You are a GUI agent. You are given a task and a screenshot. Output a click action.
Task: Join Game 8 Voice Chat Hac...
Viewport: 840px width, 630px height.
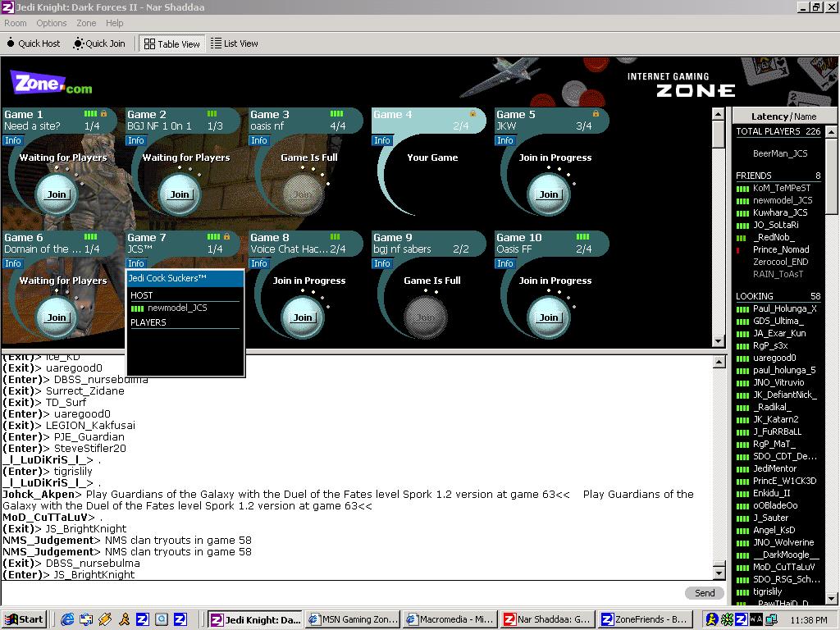pyautogui.click(x=303, y=317)
